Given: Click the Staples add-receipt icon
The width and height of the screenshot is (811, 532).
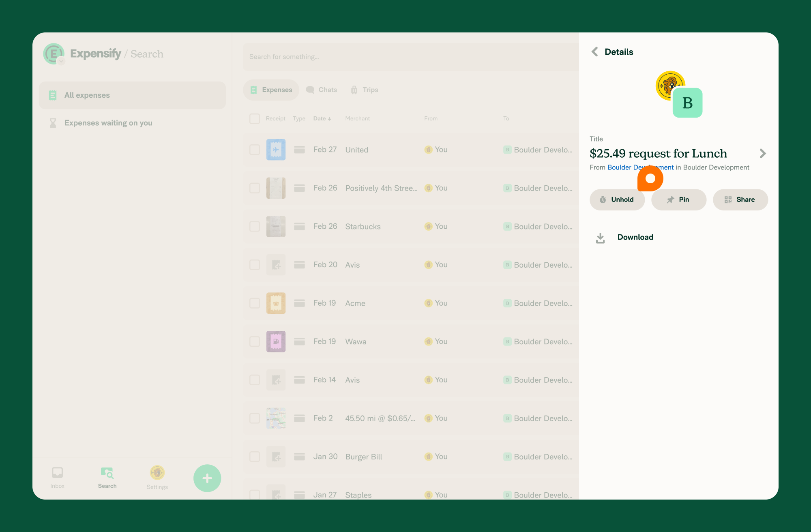Looking at the screenshot, I should click(x=276, y=492).
